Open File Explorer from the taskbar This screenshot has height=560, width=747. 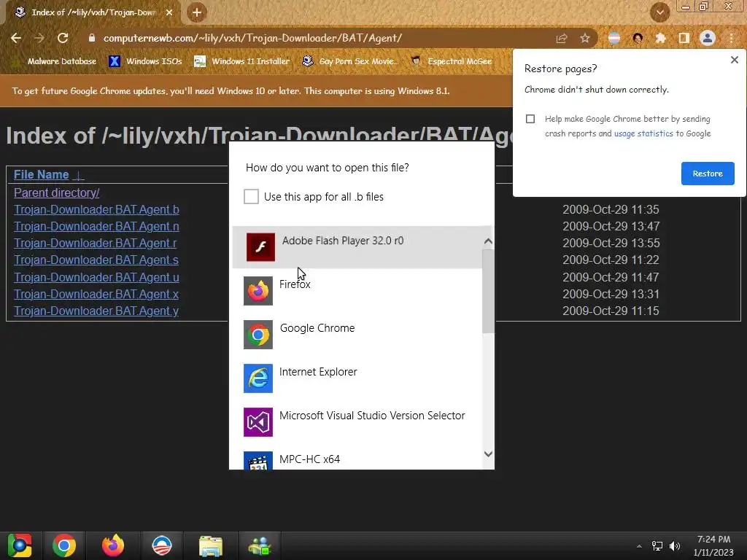pos(211,546)
